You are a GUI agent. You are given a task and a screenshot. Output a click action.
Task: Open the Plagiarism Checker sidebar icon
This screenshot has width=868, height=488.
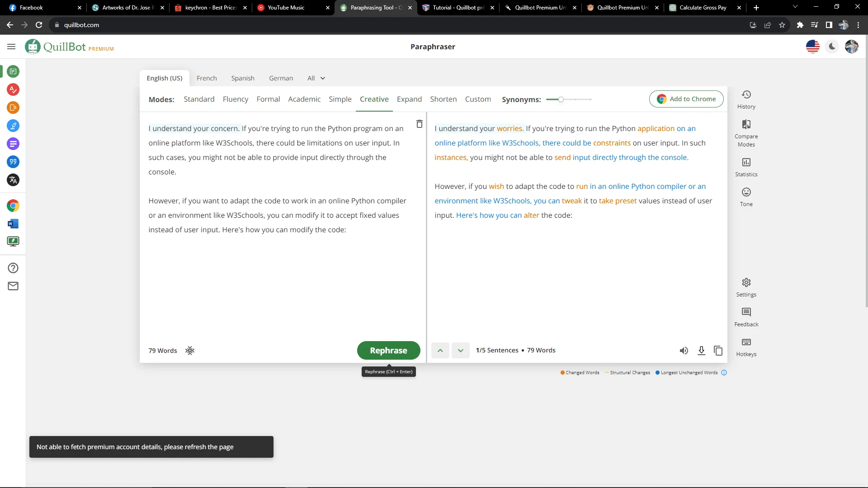pos(13,108)
